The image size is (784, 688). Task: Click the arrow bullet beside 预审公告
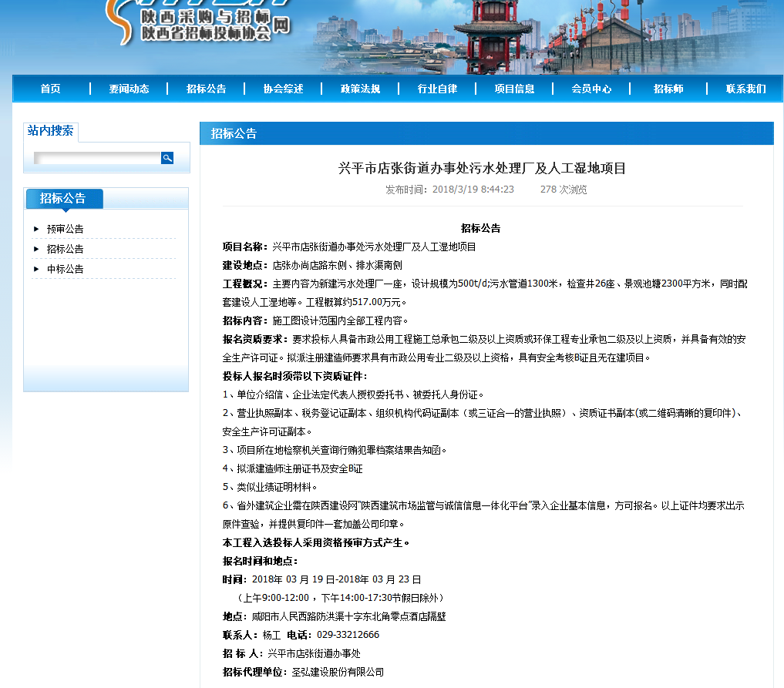coord(36,229)
